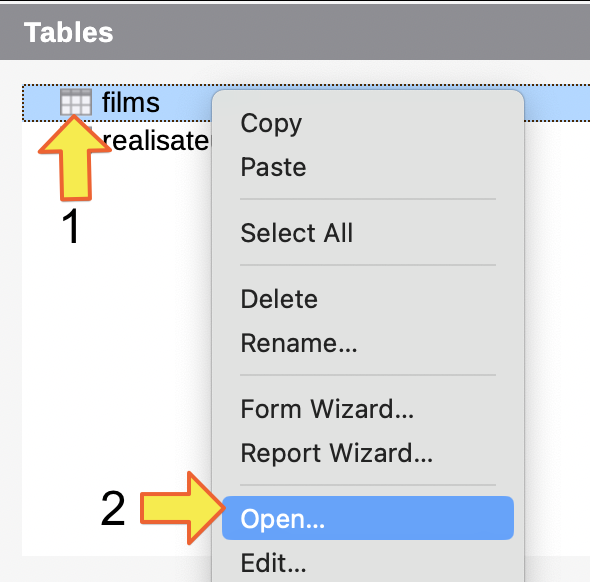This screenshot has height=582, width=590.
Task: Click the yellow arrow pointing at Open
Action: [x=183, y=508]
